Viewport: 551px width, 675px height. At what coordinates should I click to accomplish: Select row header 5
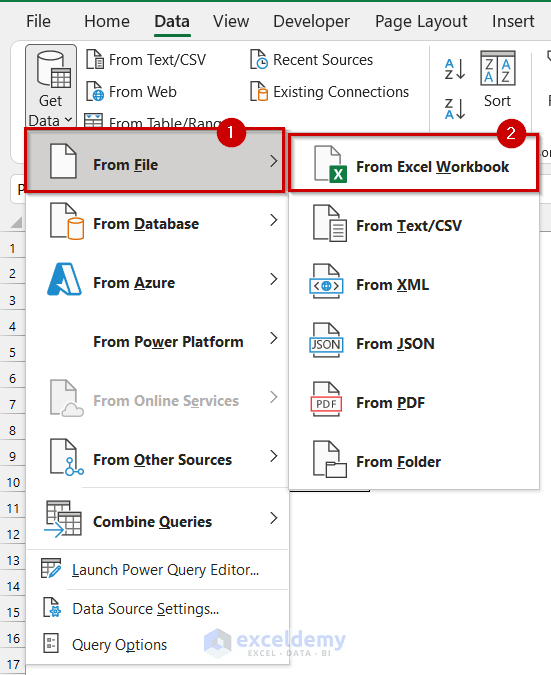[12, 353]
